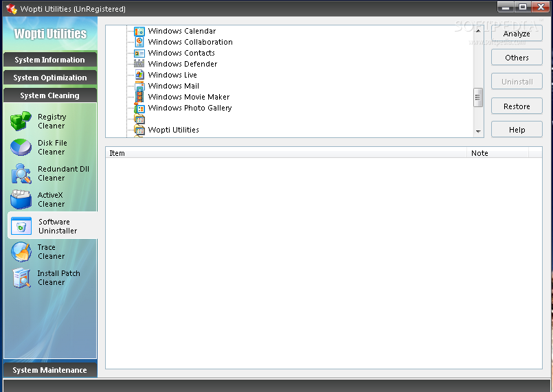Image resolution: width=553 pixels, height=392 pixels.
Task: Close the Wopti Utilities window
Action: coord(540,7)
